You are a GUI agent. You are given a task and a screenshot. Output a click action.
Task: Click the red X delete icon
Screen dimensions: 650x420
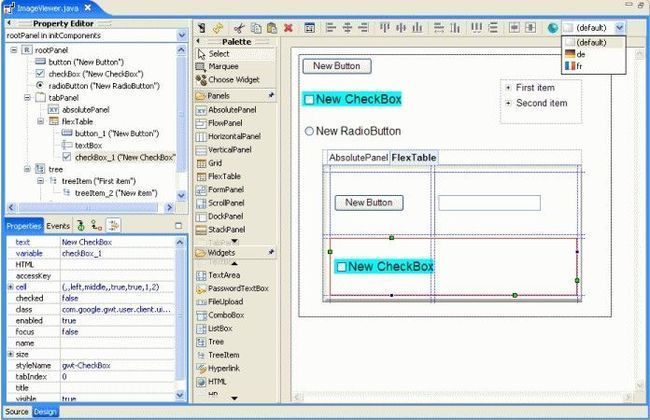coord(289,28)
